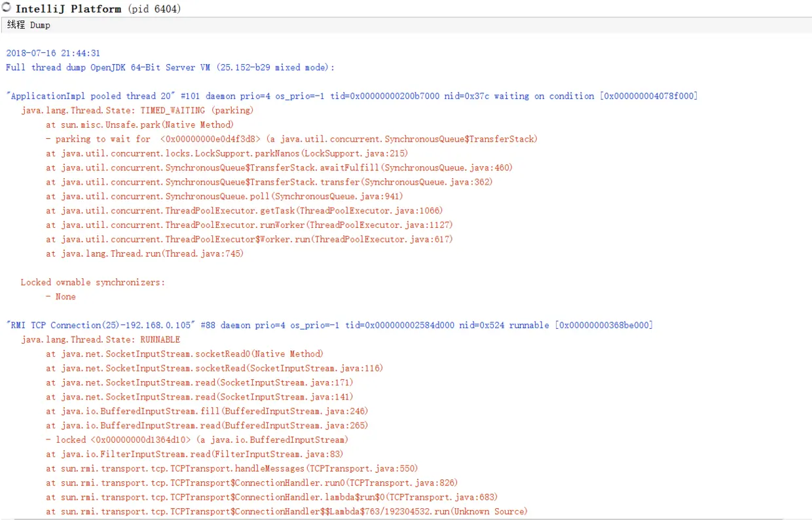Click the LockSupport.parkNanos stack frame
This screenshot has width=812, height=520.
227,154
